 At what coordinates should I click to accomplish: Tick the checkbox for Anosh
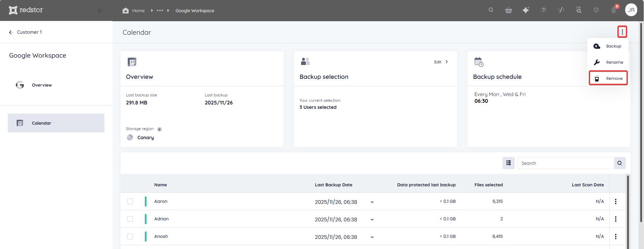point(130,237)
